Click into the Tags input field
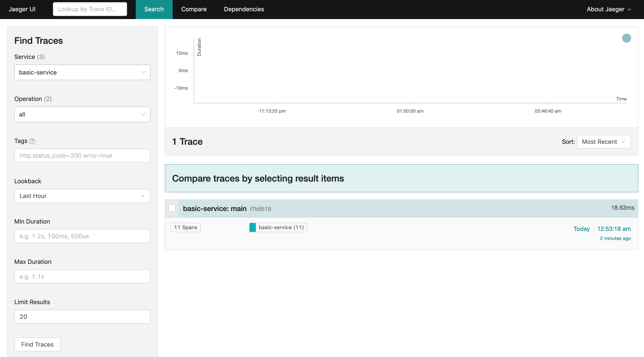 point(82,156)
